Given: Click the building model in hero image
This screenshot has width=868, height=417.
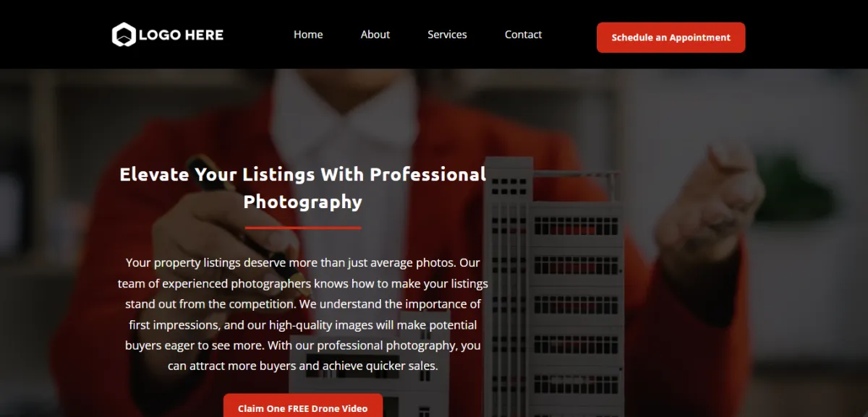Looking at the screenshot, I should pyautogui.click(x=553, y=289).
